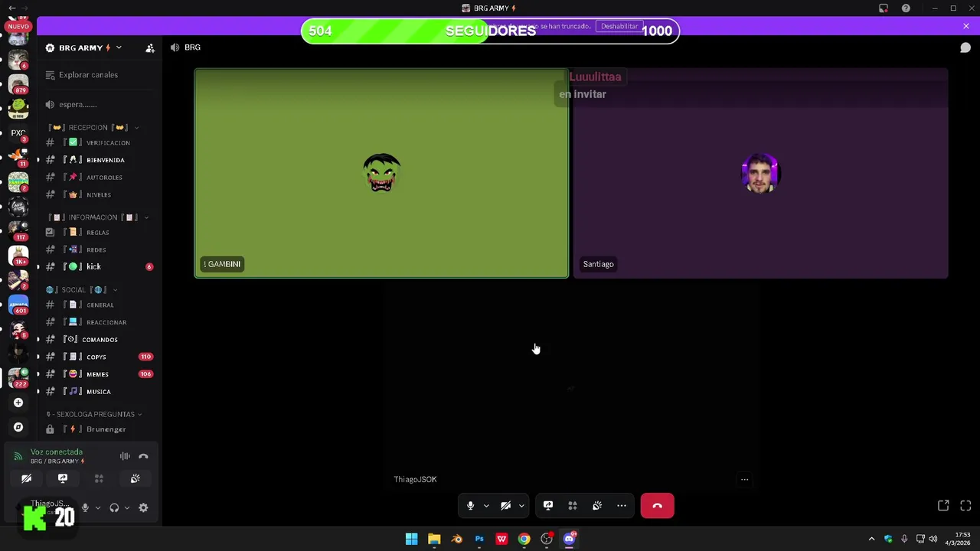Open the REGLAS channel

coord(99,233)
